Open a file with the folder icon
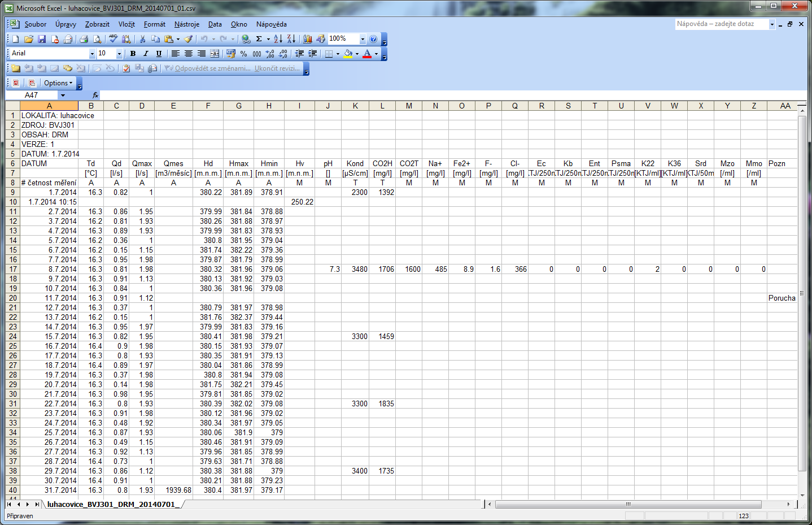This screenshot has height=525, width=812. [28, 39]
